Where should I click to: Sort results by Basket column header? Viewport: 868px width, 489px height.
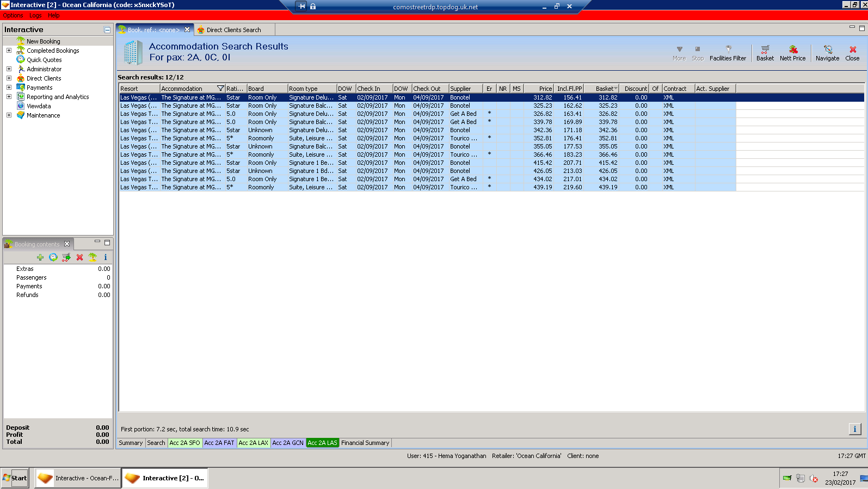click(x=601, y=89)
